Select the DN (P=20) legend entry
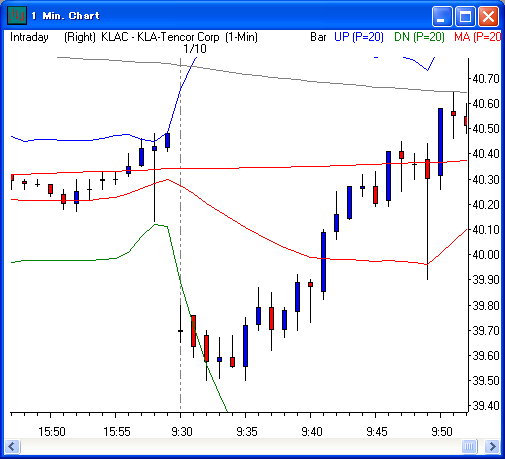Image resolution: width=505 pixels, height=459 pixels. coord(419,37)
